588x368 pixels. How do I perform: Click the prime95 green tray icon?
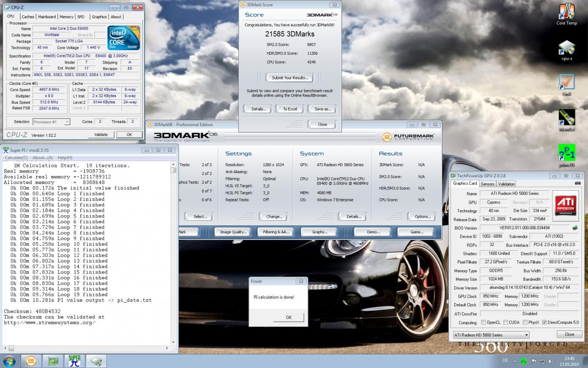click(524, 361)
